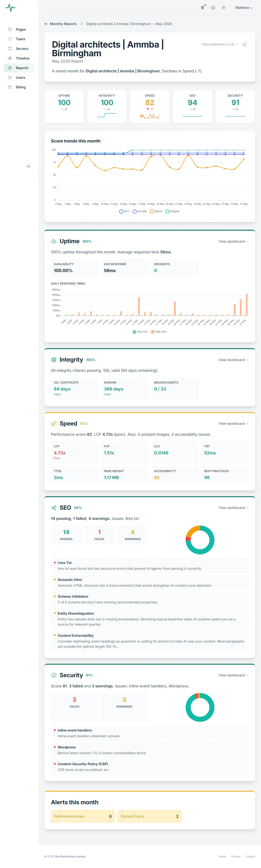Toggle Avg (ms) legend in response chart
Image resolution: width=261 pixels, height=868 pixels.
tap(140, 332)
